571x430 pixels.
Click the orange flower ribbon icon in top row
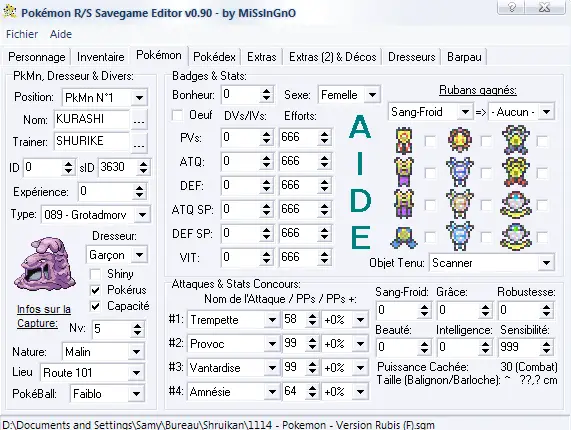click(460, 140)
